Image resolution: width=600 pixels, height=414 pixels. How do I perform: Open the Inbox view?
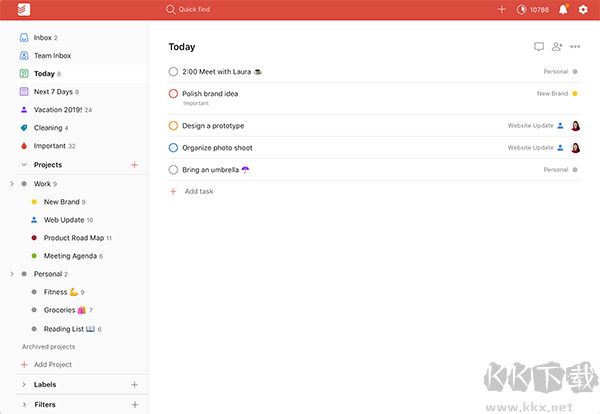[81, 37]
